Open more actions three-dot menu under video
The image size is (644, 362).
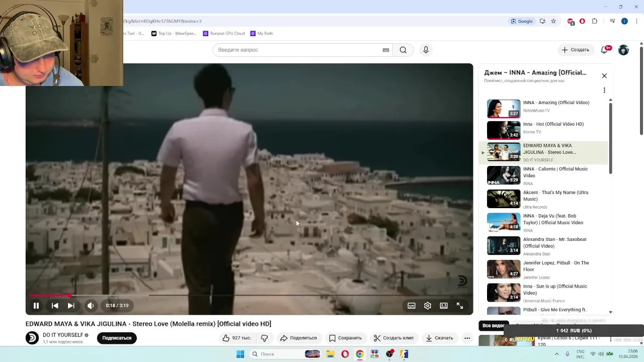467,338
